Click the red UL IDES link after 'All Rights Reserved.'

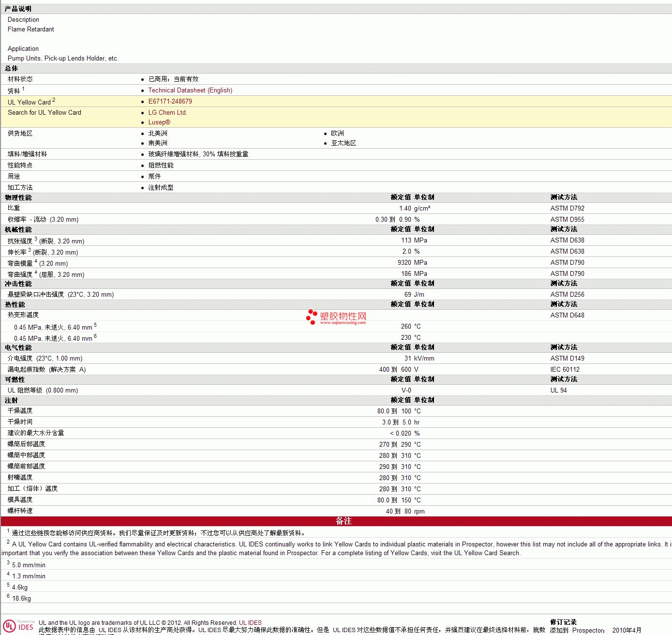pyautogui.click(x=250, y=623)
